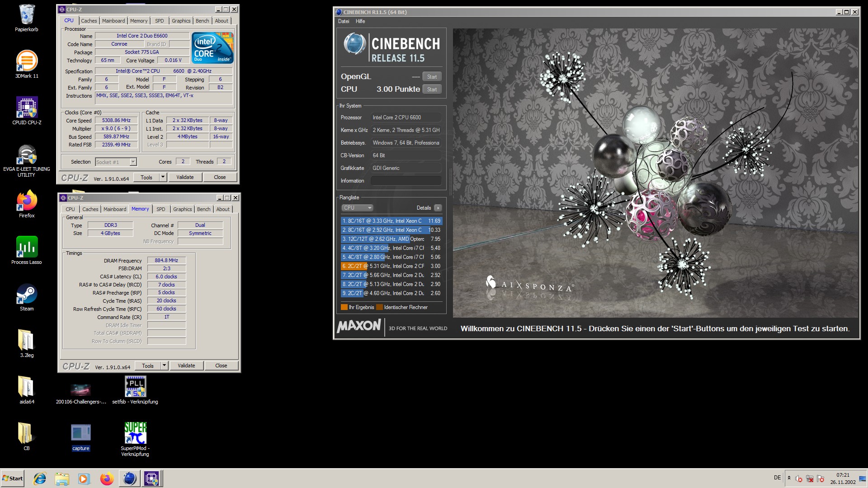Open Memory tab in top CPU-Z window
Image resolution: width=868 pixels, height=488 pixels.
coord(139,21)
